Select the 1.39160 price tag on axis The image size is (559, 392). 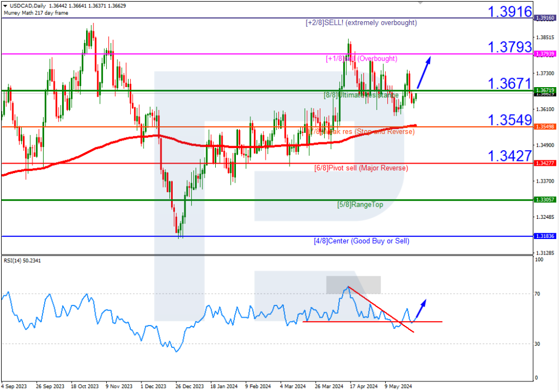544,18
